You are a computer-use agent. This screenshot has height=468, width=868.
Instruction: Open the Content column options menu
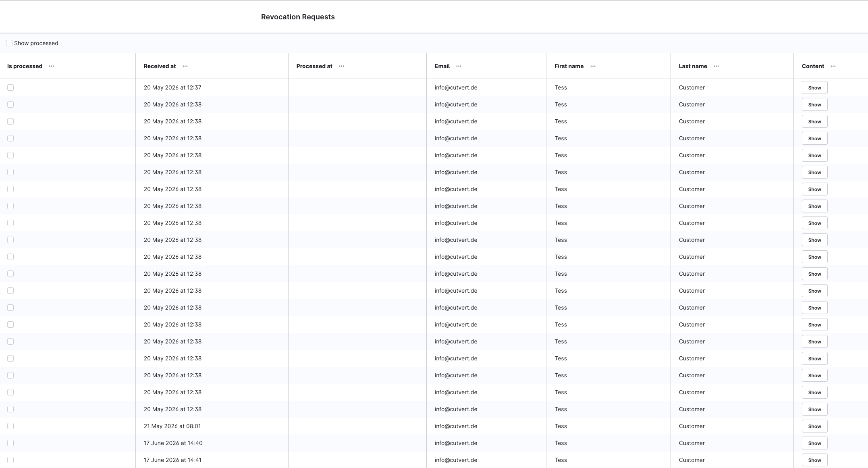[833, 66]
